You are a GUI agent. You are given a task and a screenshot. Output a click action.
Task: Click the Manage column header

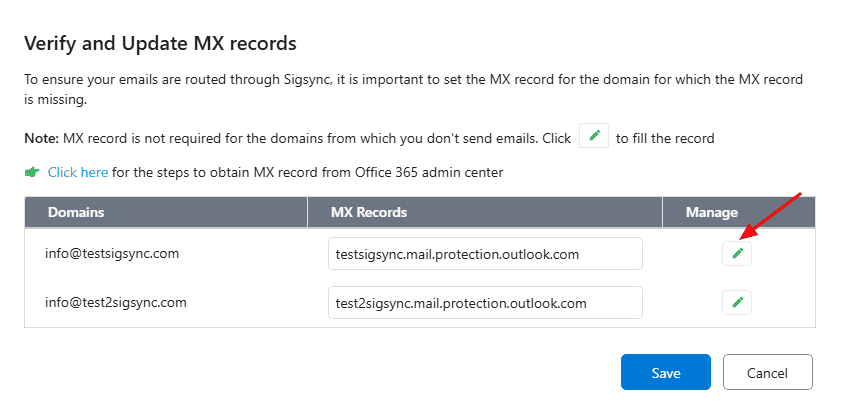coord(711,212)
